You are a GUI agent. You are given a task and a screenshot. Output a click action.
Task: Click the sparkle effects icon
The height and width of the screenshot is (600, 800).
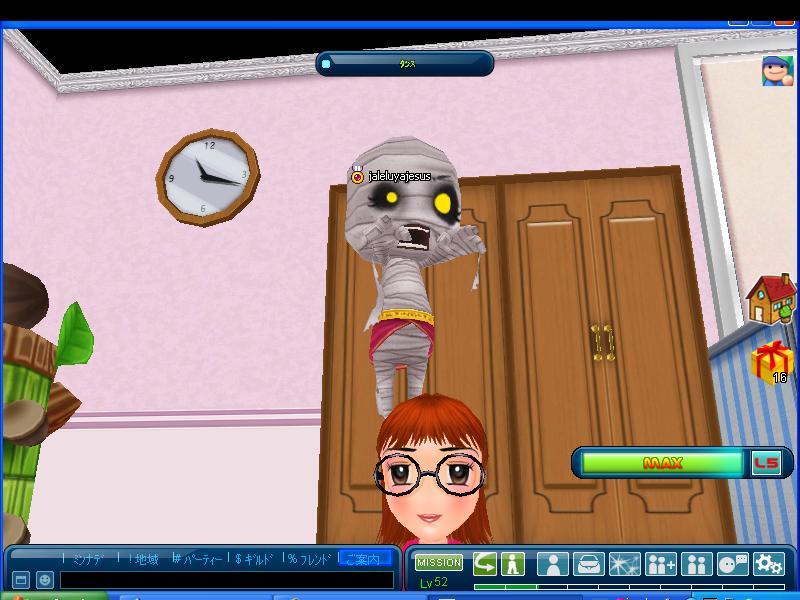click(624, 564)
